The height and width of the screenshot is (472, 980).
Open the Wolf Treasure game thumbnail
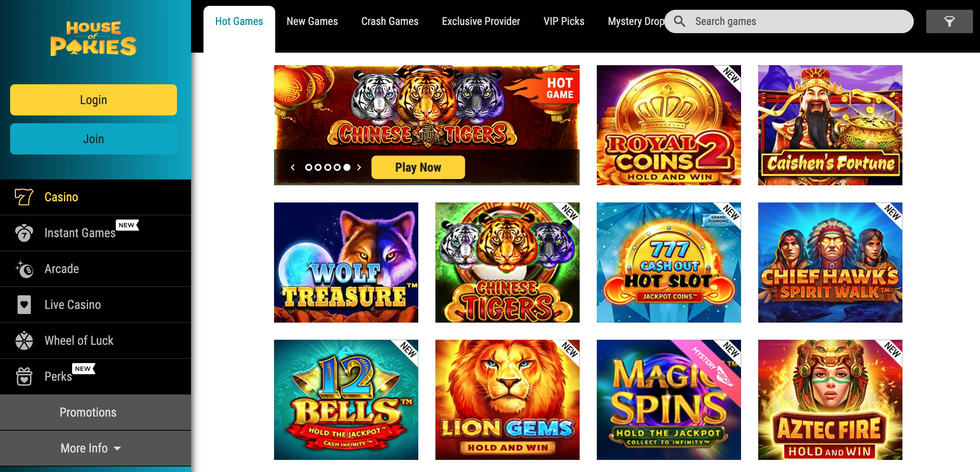tap(346, 263)
